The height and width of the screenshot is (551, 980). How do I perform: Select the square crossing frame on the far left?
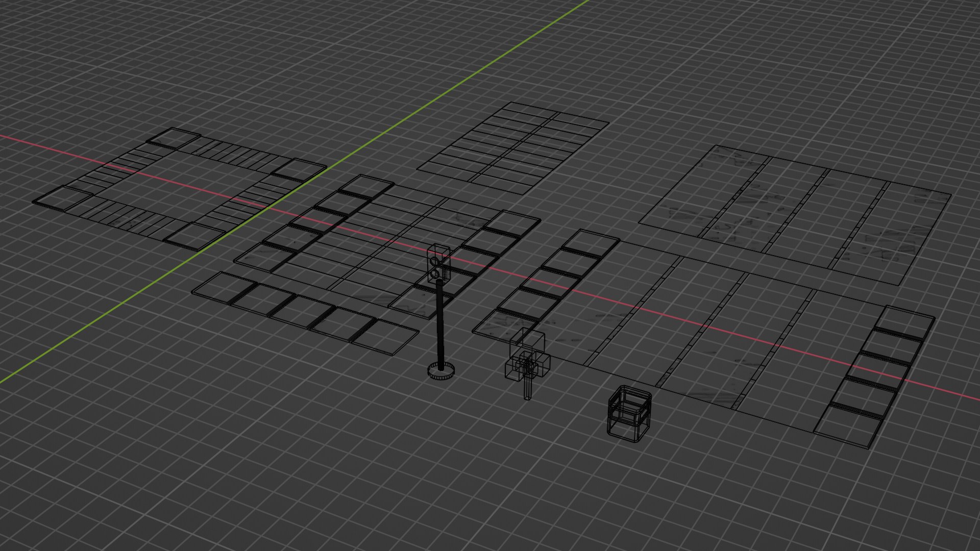[180, 189]
